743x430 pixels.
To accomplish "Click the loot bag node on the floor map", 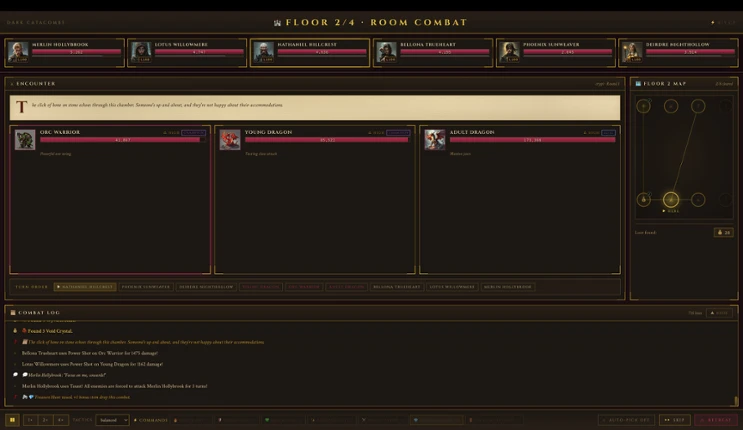I will (643, 200).
